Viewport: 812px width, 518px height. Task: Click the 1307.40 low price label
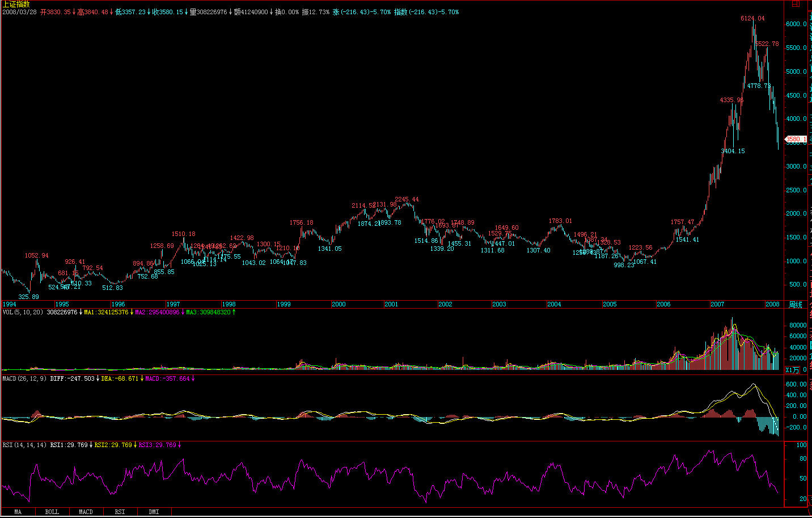point(538,251)
